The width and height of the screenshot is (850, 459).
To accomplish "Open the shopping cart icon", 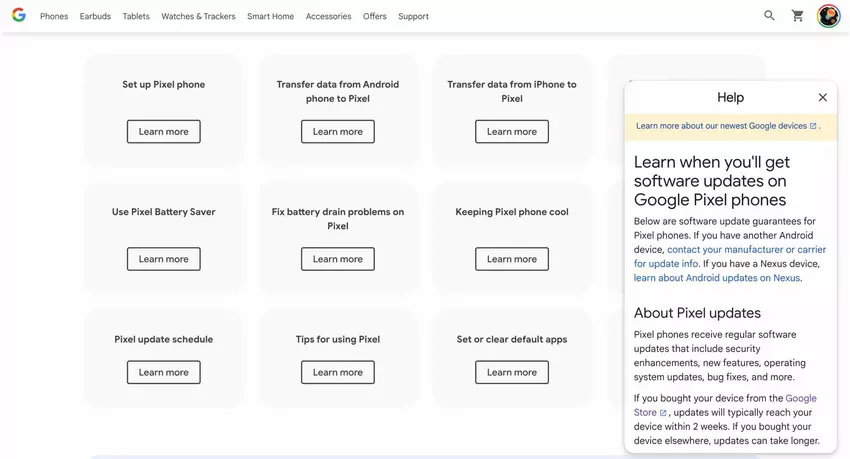I will pos(798,16).
